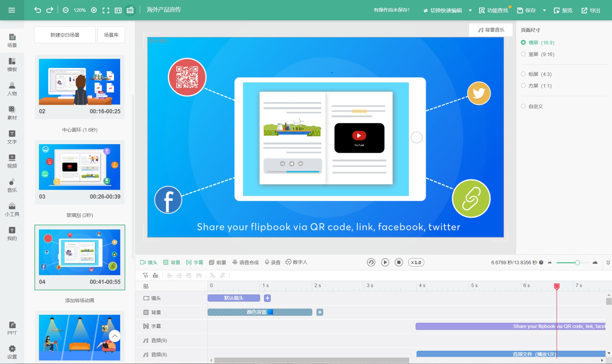Click 预览 preview button
This screenshot has width=612, height=364.
pyautogui.click(x=563, y=10)
